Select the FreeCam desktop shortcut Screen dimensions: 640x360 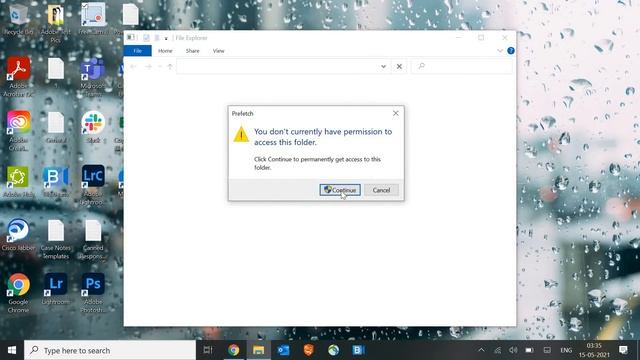pyautogui.click(x=93, y=19)
